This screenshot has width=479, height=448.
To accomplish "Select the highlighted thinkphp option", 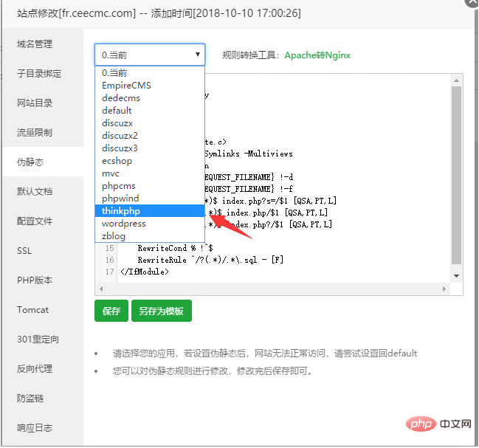I will (150, 211).
